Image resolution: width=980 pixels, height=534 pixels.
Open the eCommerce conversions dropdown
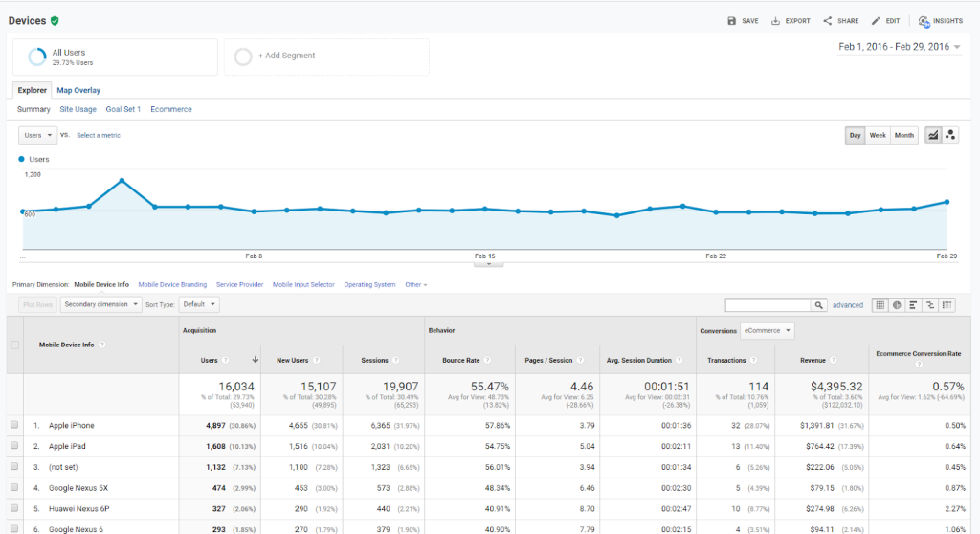pos(768,331)
